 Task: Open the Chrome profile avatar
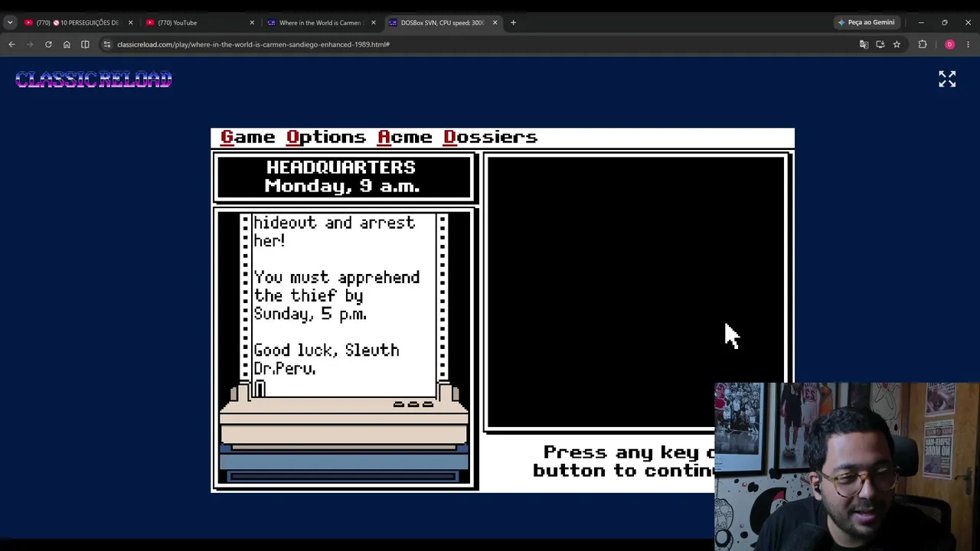(949, 44)
